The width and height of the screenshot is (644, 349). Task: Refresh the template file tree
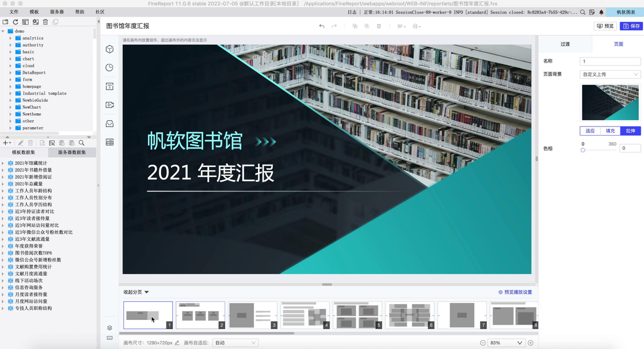16,22
